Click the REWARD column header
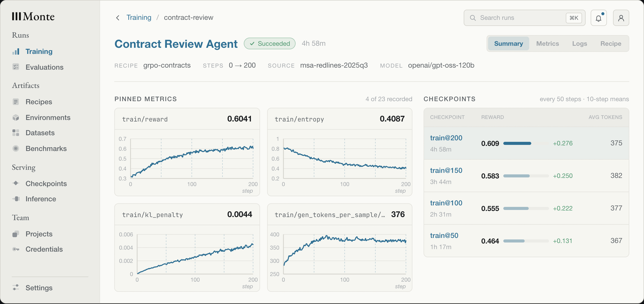The width and height of the screenshot is (644, 304). tap(493, 117)
